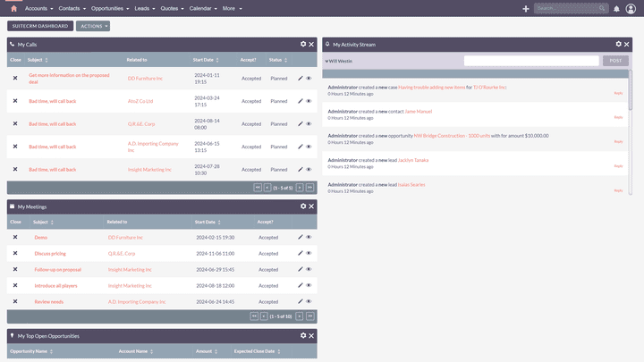The height and width of the screenshot is (362, 644).
Task: Open the Jackilyn Tanaka lead link
Action: pos(413,160)
